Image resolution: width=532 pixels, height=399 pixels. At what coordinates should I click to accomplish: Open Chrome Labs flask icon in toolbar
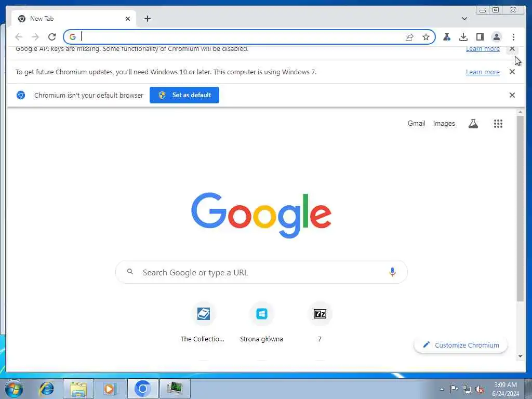[446, 37]
